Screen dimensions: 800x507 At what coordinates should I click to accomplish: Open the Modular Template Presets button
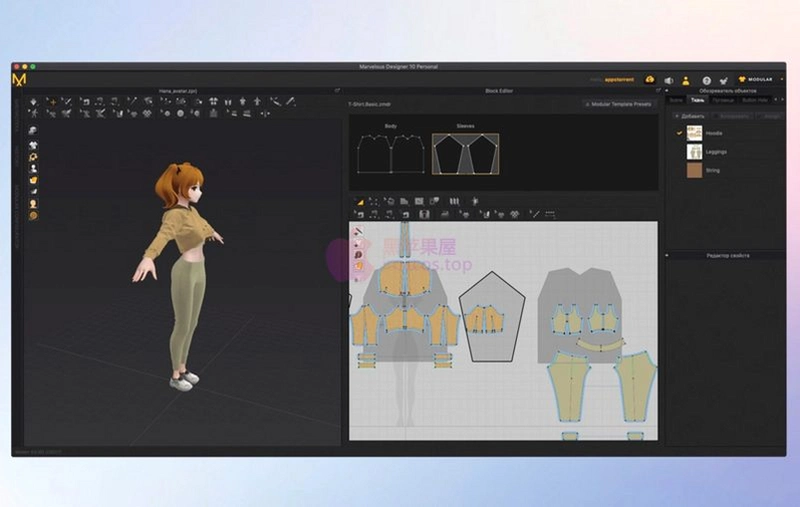point(618,104)
